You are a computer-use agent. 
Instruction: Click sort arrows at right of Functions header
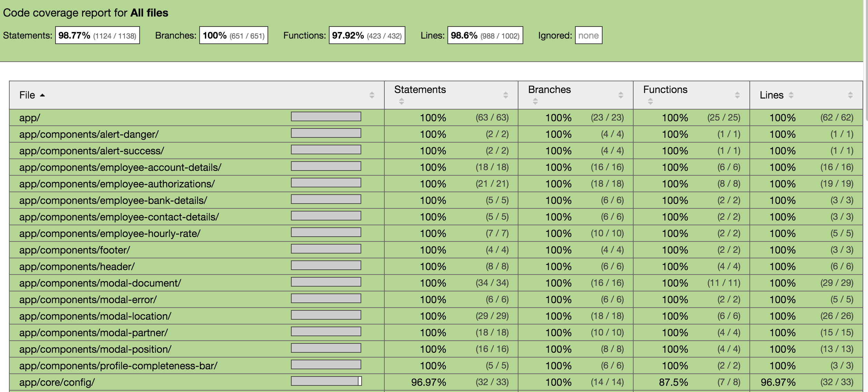coord(737,95)
